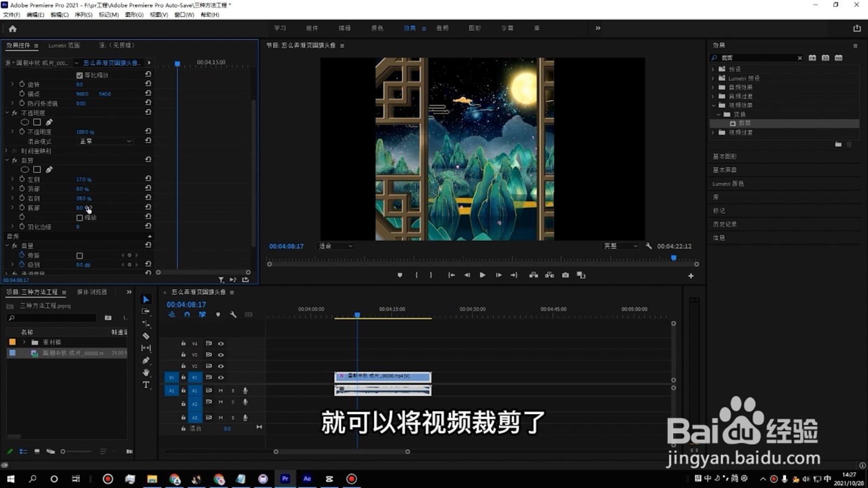868x488 pixels.
Task: Expand the 视频过渡 folder
Action: click(713, 132)
